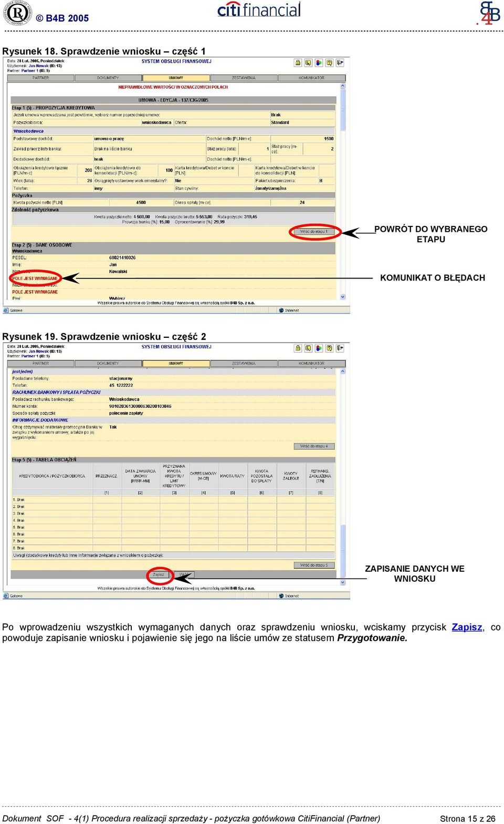This screenshot has width=504, height=824.
Task: Click the phone number '45 1222222'
Action: pos(121,385)
